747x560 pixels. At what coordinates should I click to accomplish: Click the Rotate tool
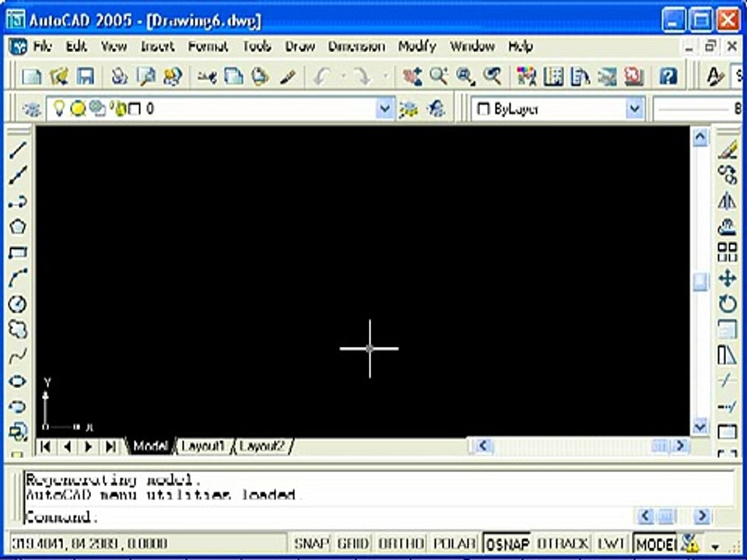coord(728,304)
